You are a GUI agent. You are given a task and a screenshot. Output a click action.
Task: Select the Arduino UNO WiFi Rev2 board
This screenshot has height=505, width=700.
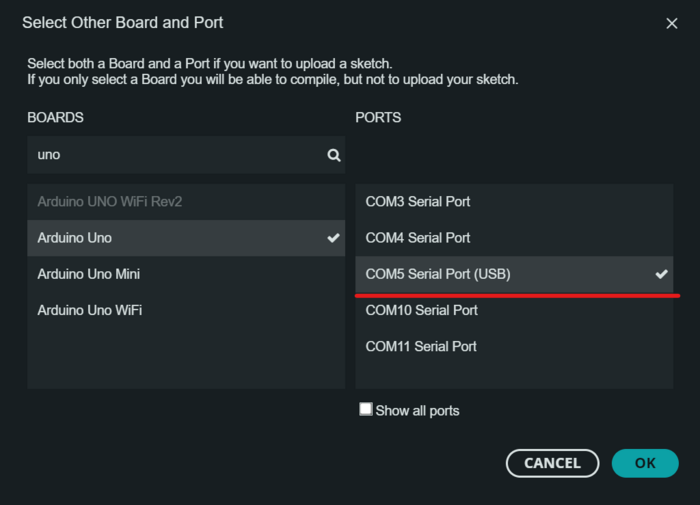110,202
